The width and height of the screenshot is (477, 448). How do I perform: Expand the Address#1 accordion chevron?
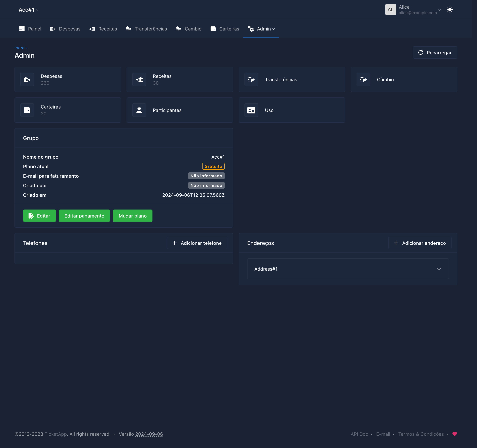click(439, 269)
